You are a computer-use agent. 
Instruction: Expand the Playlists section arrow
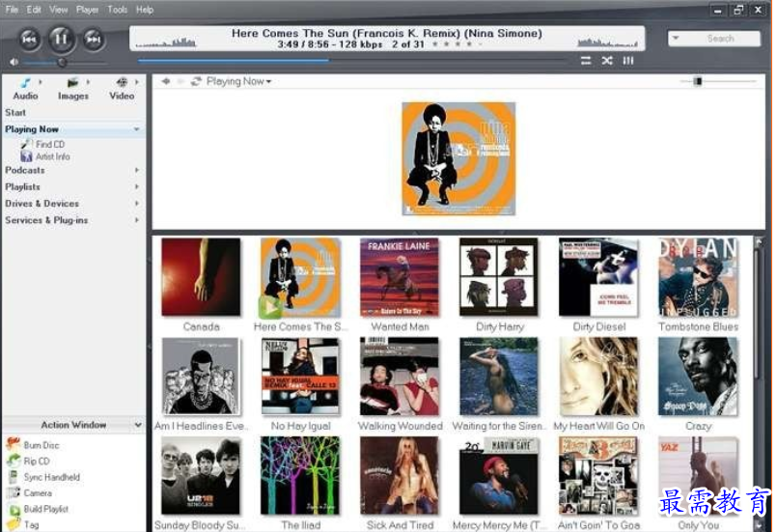[x=137, y=187]
